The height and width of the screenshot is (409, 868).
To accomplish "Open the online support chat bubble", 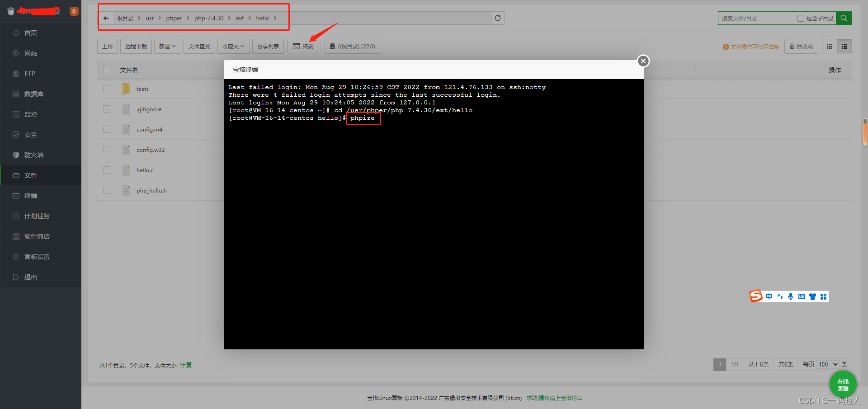I will [843, 385].
